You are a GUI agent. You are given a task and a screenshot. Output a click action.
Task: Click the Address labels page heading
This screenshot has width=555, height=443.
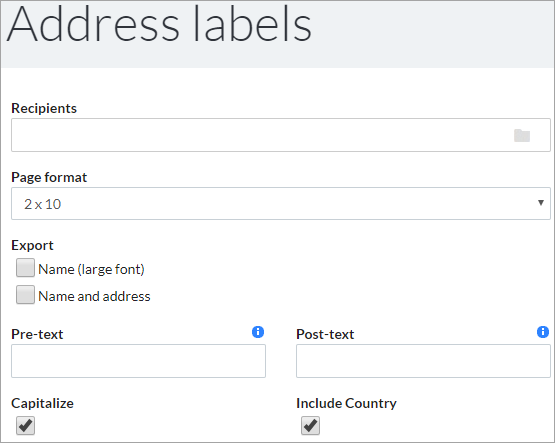coord(159,25)
